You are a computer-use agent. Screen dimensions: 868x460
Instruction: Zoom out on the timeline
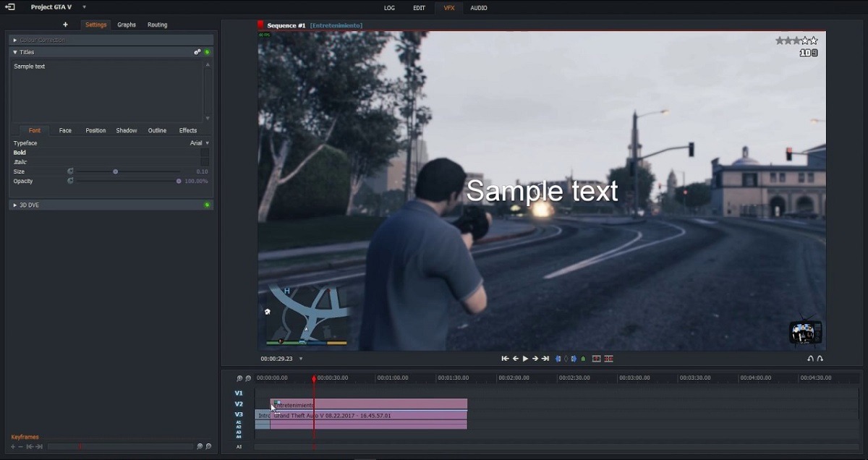[248, 378]
